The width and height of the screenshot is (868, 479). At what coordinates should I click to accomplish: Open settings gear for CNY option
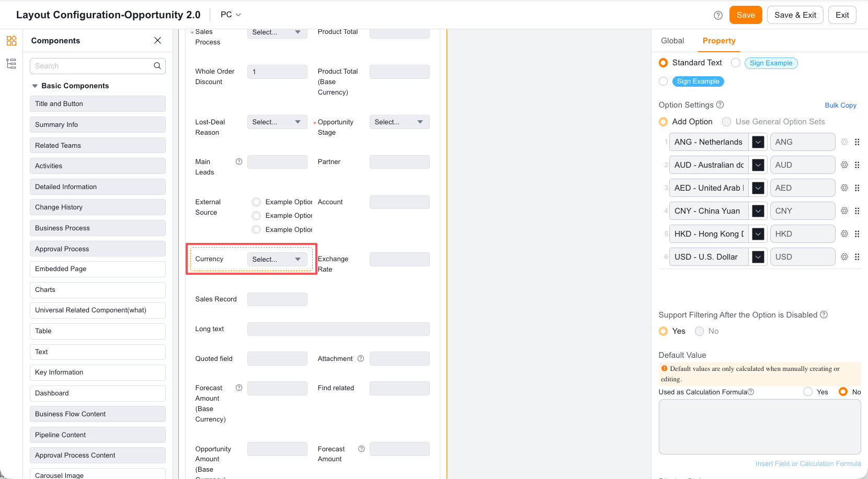point(844,211)
